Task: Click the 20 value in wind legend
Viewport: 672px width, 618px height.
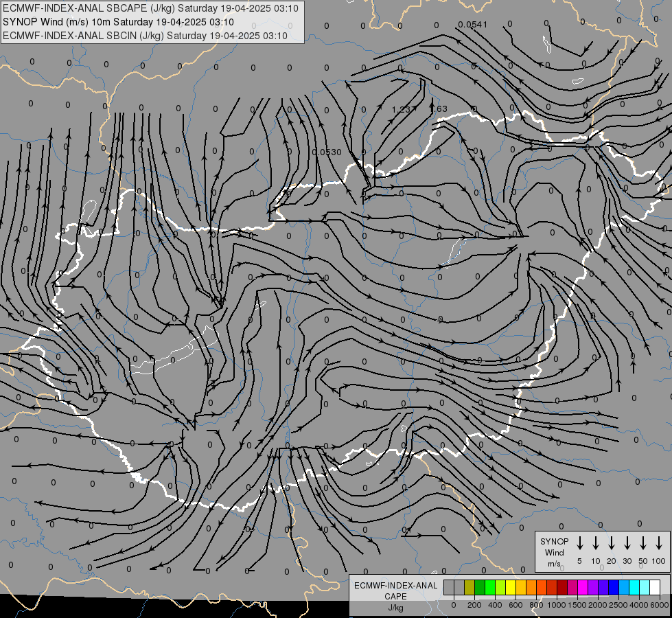Action: pyautogui.click(x=612, y=561)
